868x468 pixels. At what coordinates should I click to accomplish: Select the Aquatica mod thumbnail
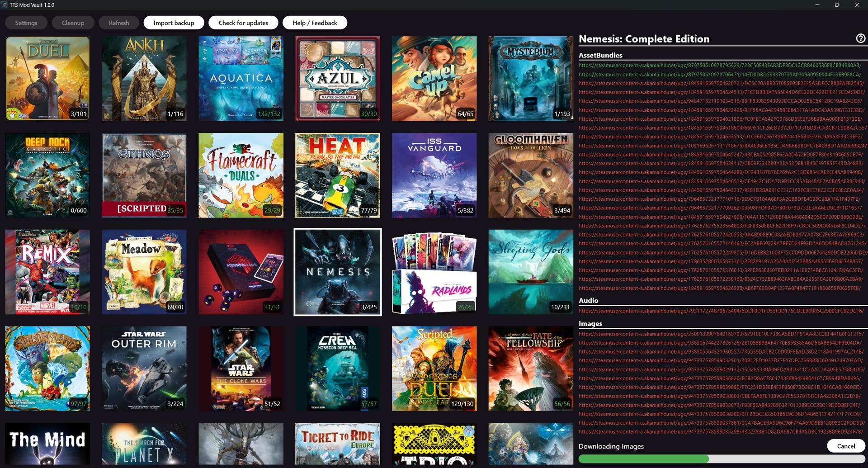(241, 79)
